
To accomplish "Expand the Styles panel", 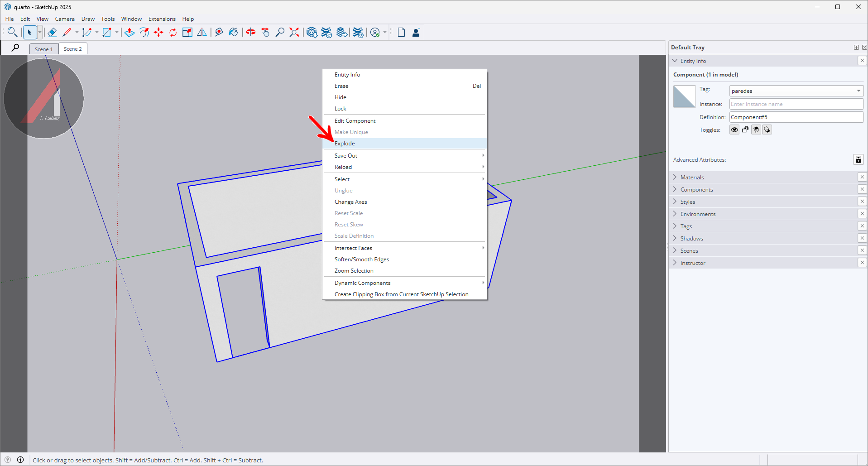I will pos(675,202).
